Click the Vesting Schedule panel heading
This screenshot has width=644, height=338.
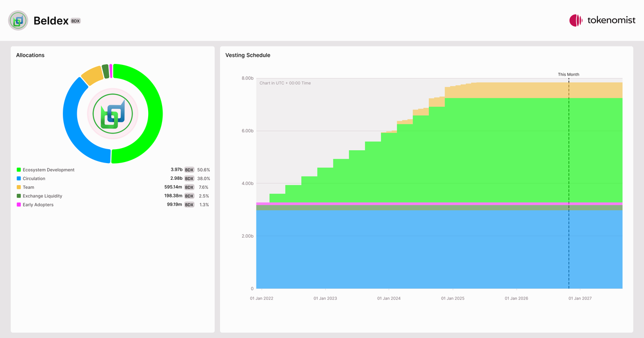pos(248,55)
